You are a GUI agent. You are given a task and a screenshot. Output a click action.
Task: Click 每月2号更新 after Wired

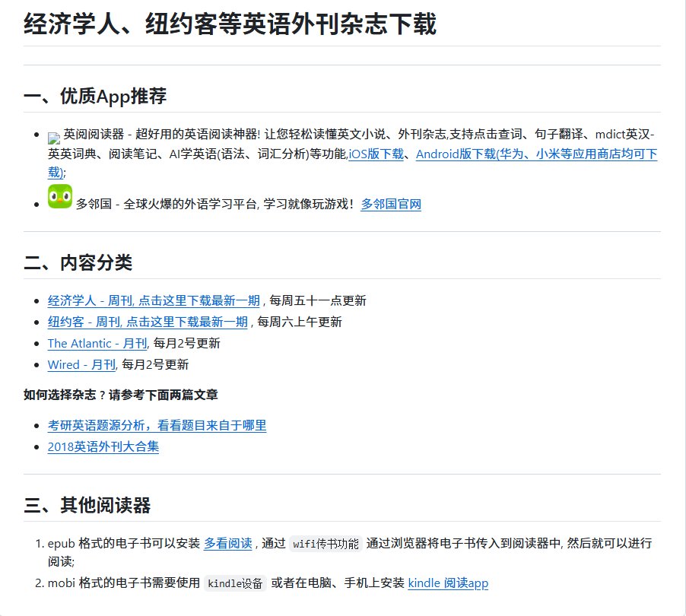coord(155,365)
